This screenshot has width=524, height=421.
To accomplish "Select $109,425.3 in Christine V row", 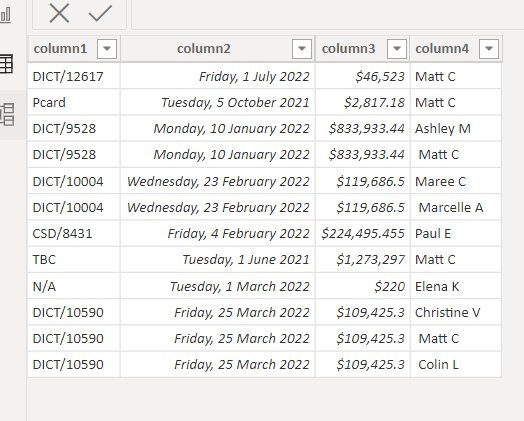I will coord(363,312).
